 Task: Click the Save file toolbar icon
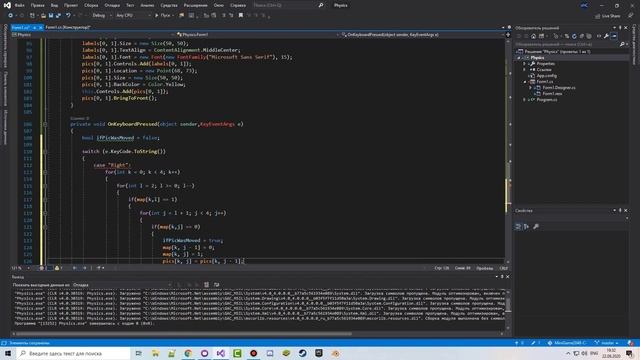pos(51,15)
